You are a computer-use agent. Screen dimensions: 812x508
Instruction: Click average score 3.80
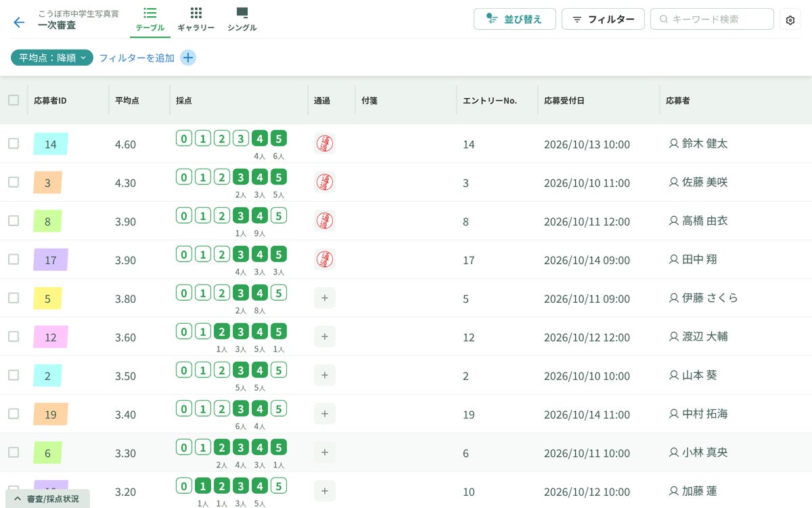pyautogui.click(x=125, y=299)
